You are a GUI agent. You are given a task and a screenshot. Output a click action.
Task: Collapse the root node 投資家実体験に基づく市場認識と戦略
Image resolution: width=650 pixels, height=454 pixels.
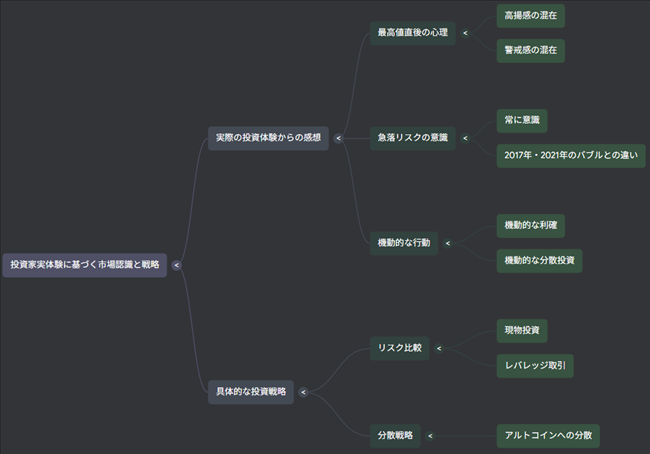point(176,265)
